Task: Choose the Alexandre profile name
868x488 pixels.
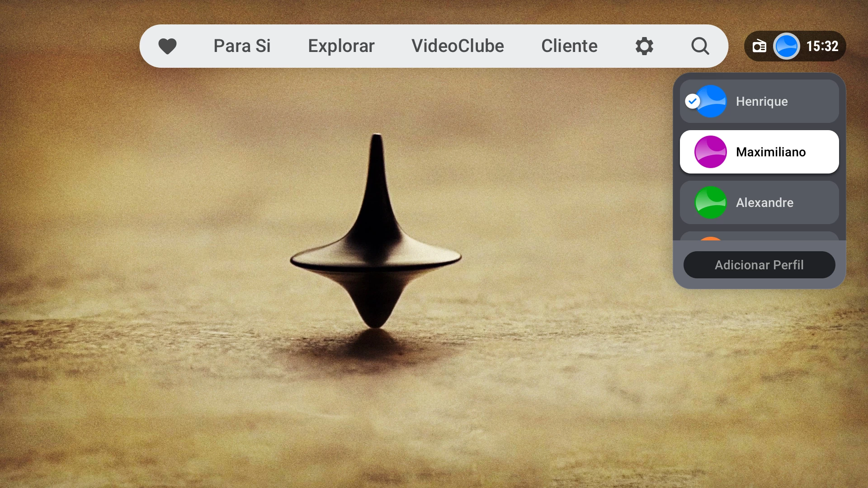Action: coord(764,202)
